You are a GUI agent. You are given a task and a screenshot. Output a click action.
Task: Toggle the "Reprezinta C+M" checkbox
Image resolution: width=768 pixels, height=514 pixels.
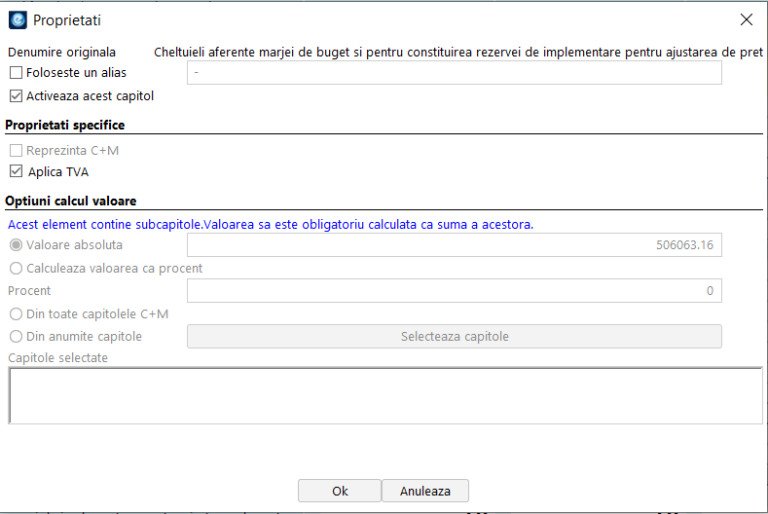[16, 151]
